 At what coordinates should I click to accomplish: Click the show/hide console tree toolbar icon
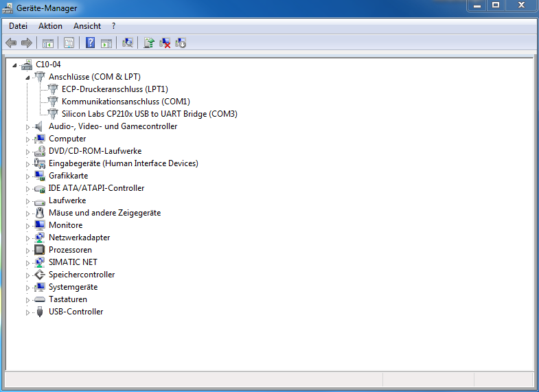tap(48, 43)
